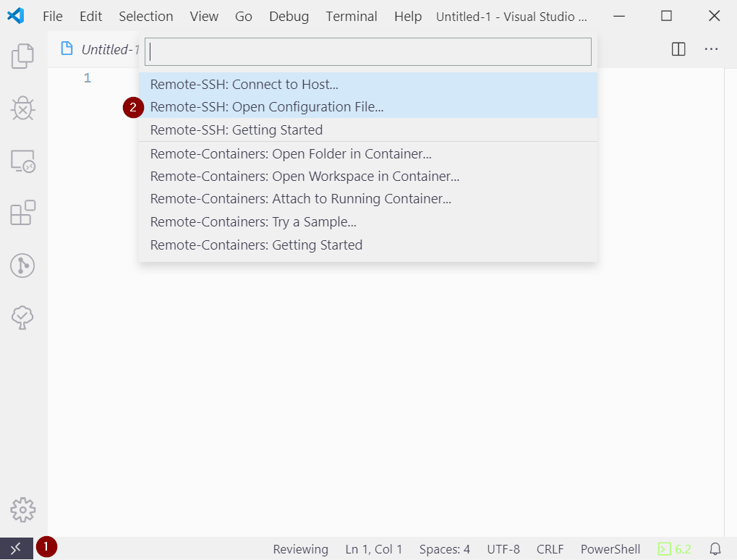Open the Go menu
This screenshot has width=737, height=560.
coord(244,17)
